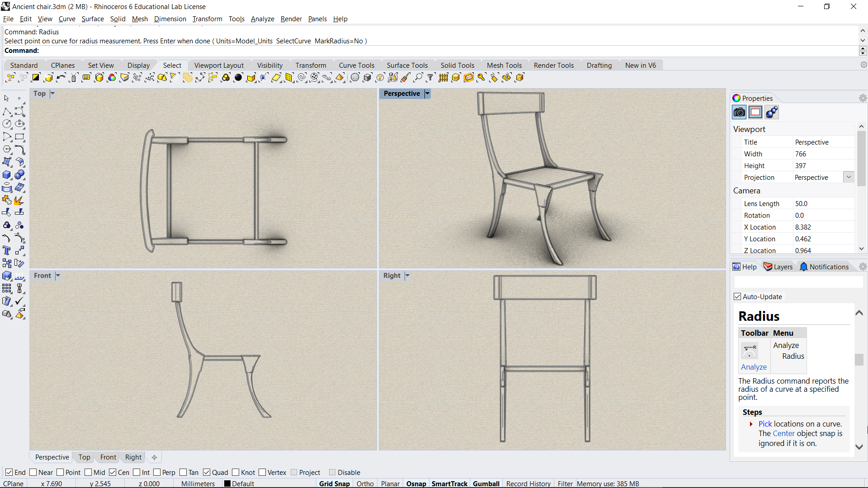Click the Properties panel vertical scrollbar
This screenshot has width=868, height=488.
861,158
